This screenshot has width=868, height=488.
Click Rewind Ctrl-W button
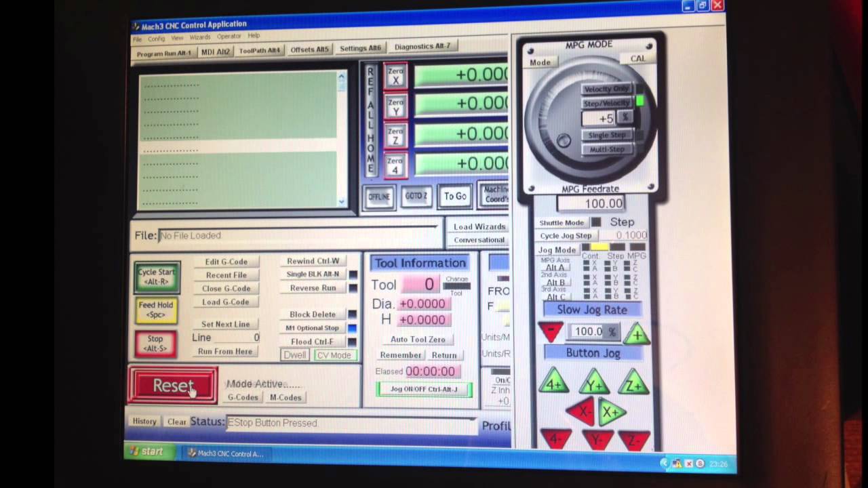coord(313,261)
